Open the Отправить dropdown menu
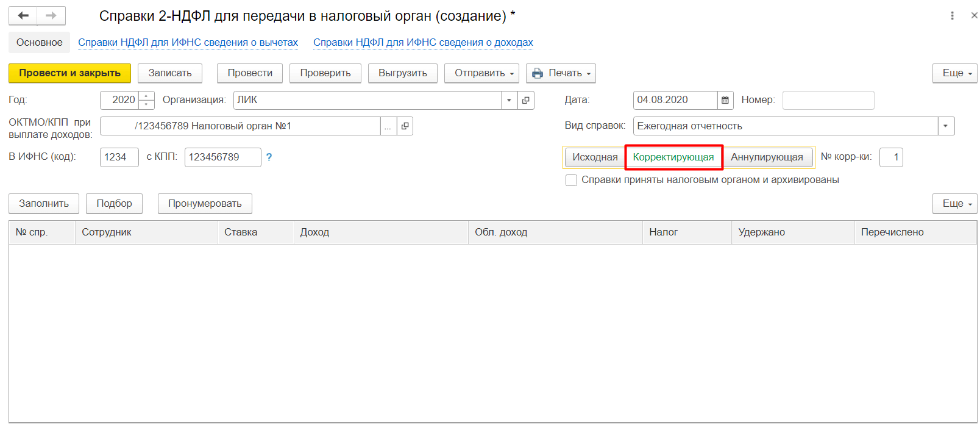Image resolution: width=980 pixels, height=424 pixels. coord(481,73)
